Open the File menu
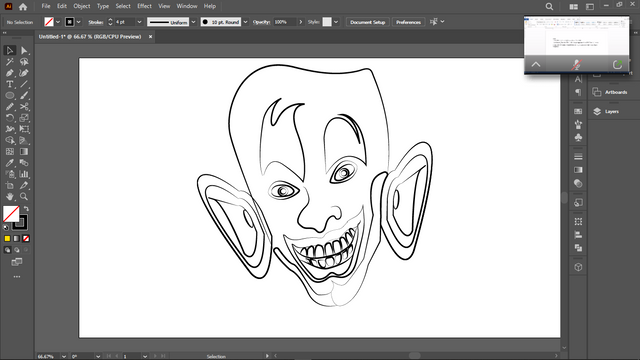This screenshot has width=640, height=360. 46,6
